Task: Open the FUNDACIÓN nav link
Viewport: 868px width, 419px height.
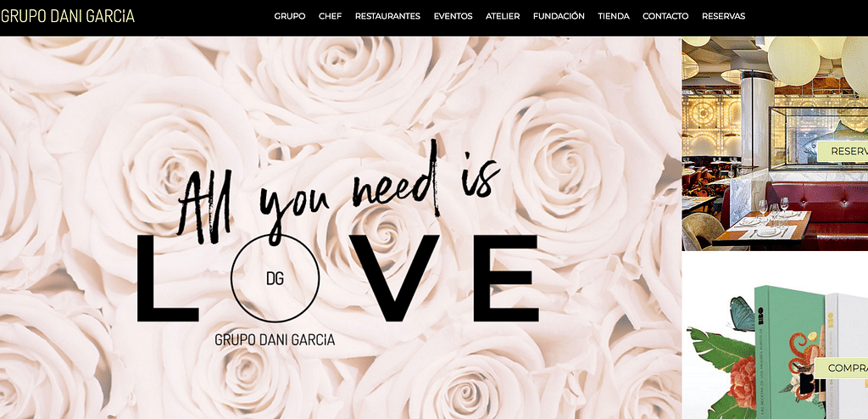Action: (559, 16)
